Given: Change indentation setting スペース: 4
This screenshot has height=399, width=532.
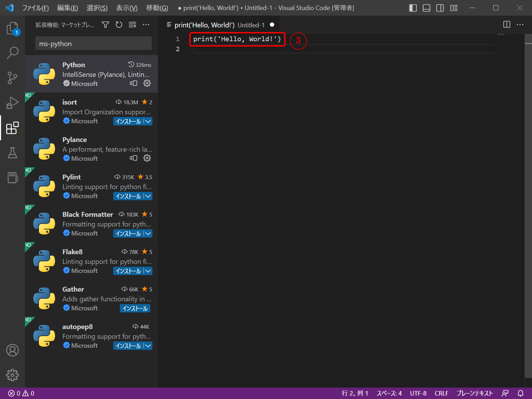Looking at the screenshot, I should click(389, 393).
